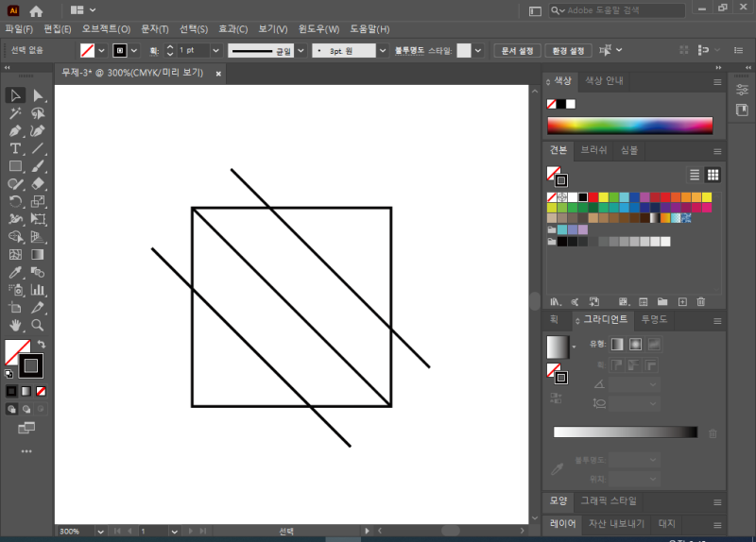This screenshot has width=756, height=542.
Task: Enable Draw Behind mode
Action: coord(26,409)
